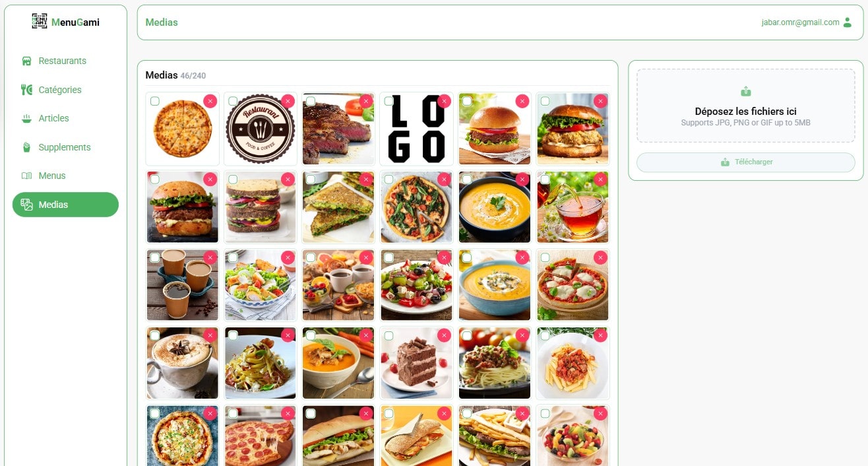
Task: Click the Déposez les fichiers ici drop zone
Action: pos(745,106)
